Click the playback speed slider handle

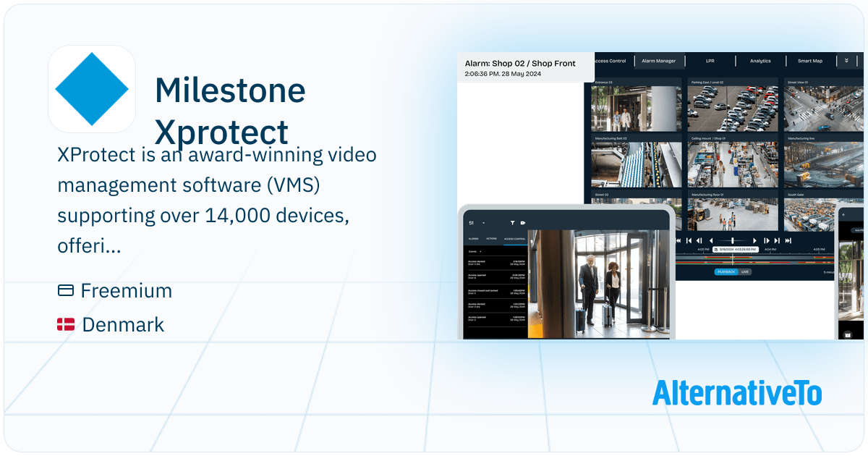(x=733, y=240)
